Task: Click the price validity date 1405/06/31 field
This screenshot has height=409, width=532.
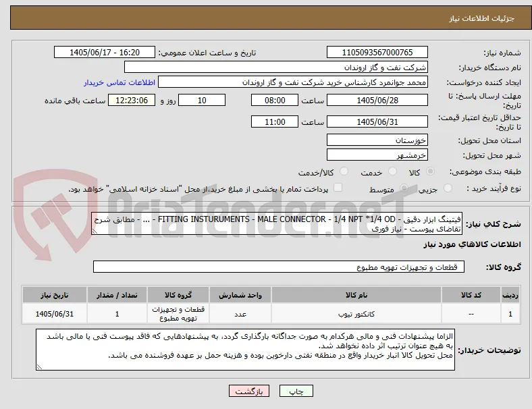Action: (377, 121)
